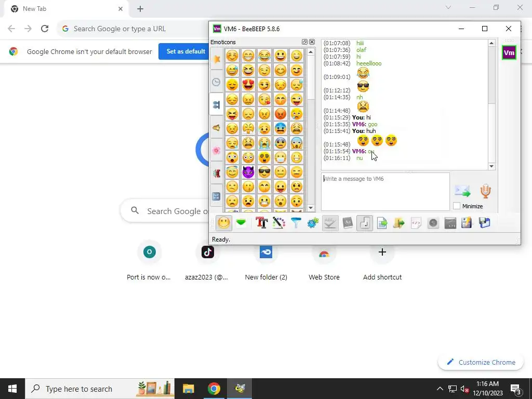Toggle the music note beep button
Image resolution: width=532 pixels, height=399 pixels.
[365, 223]
